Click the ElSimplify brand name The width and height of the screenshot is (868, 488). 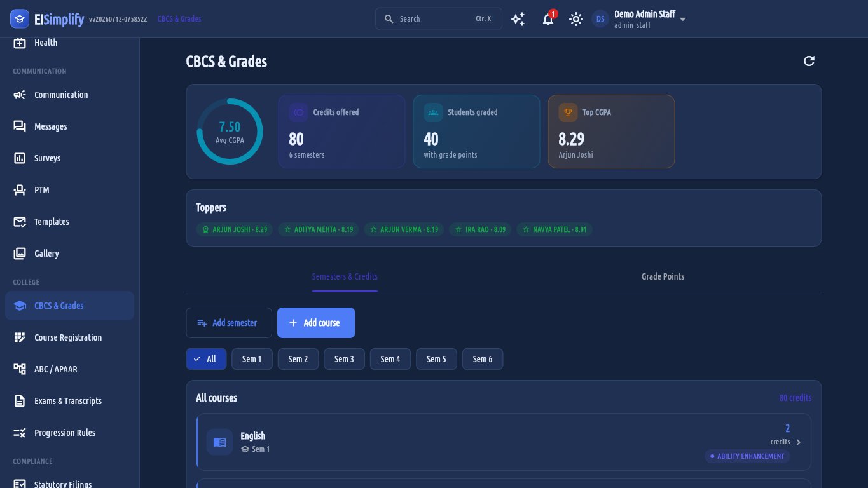pyautogui.click(x=59, y=19)
